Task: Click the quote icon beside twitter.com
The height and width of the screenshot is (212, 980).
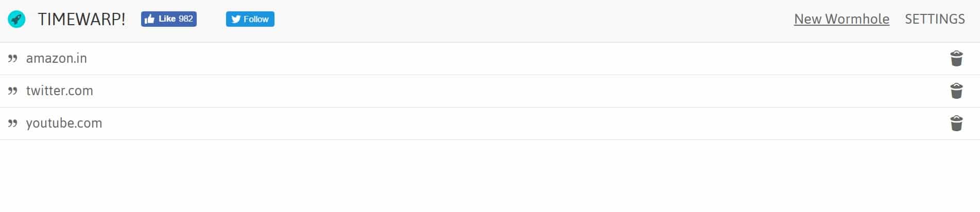Action: [x=13, y=91]
